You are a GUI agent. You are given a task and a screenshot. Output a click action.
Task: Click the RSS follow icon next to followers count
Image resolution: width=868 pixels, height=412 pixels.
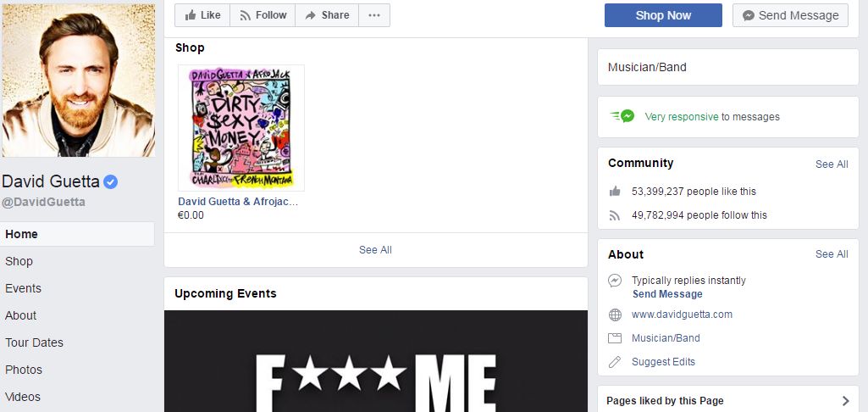click(x=615, y=215)
